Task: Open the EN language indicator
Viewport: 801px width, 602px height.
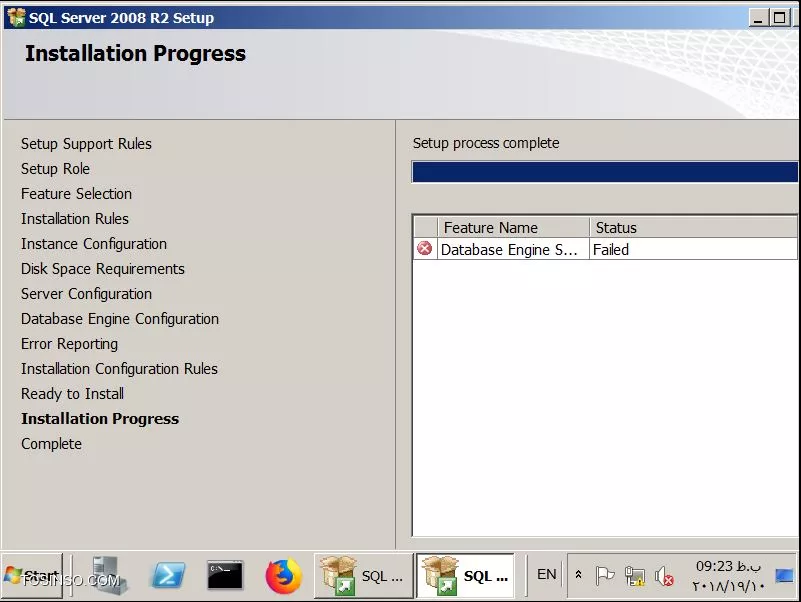Action: pyautogui.click(x=546, y=574)
